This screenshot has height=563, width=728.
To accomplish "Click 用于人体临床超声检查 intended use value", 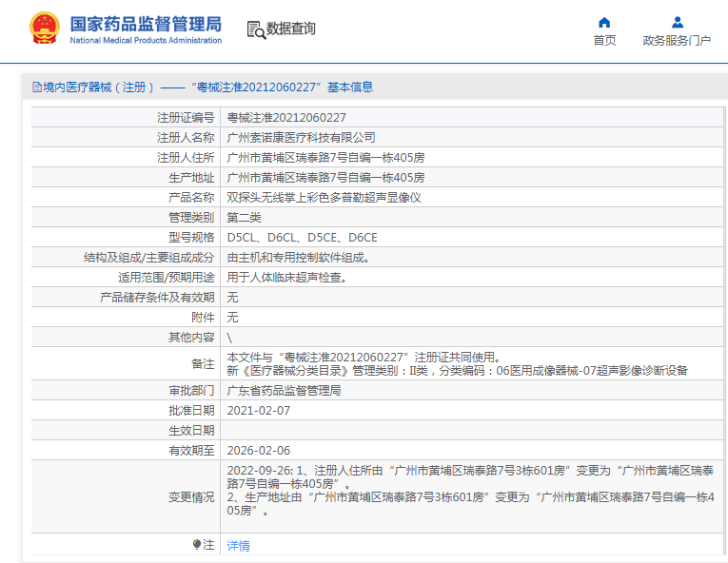I will point(286,278).
